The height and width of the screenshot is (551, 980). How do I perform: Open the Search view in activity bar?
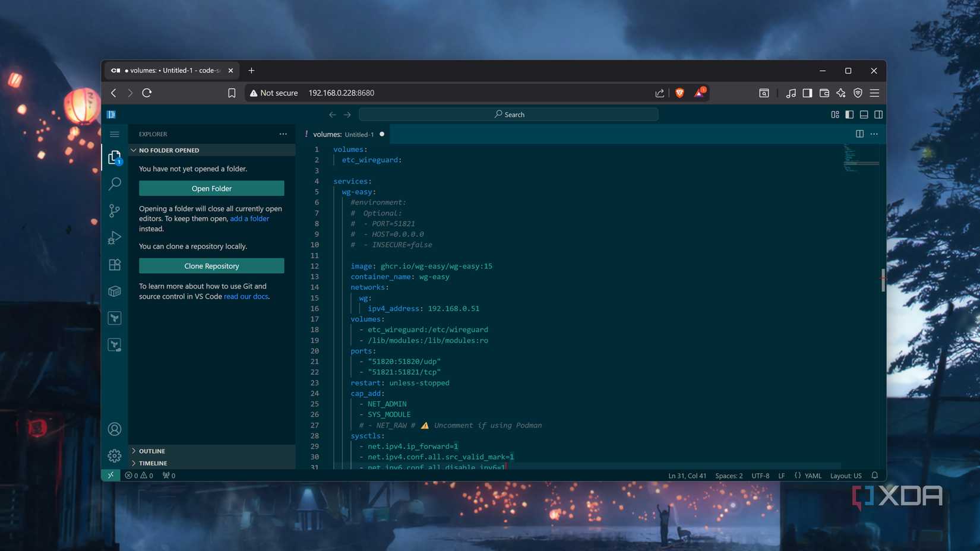pyautogui.click(x=115, y=184)
